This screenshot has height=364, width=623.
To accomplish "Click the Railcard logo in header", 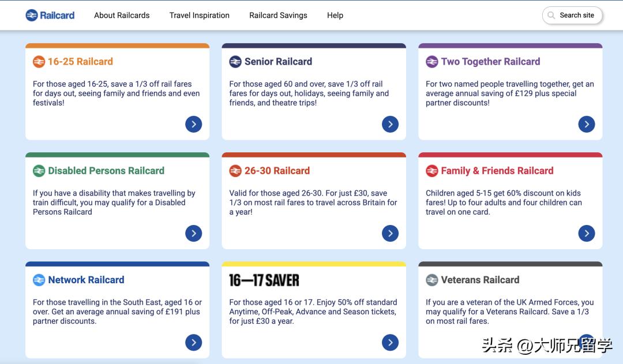I will tap(50, 16).
